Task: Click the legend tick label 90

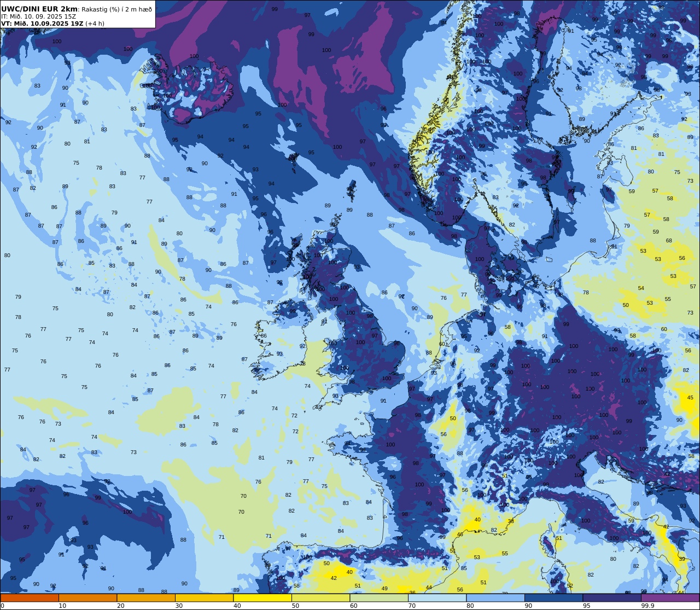Action: [x=528, y=606]
